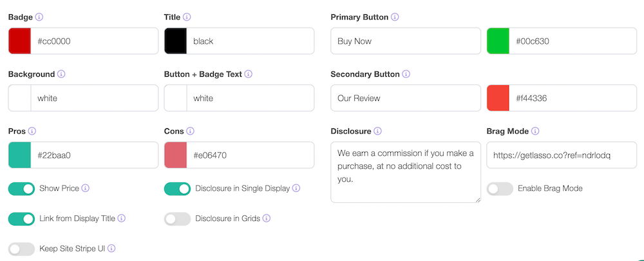This screenshot has height=261, width=644.
Task: Click info icon next to Pros label
Action: (x=32, y=131)
